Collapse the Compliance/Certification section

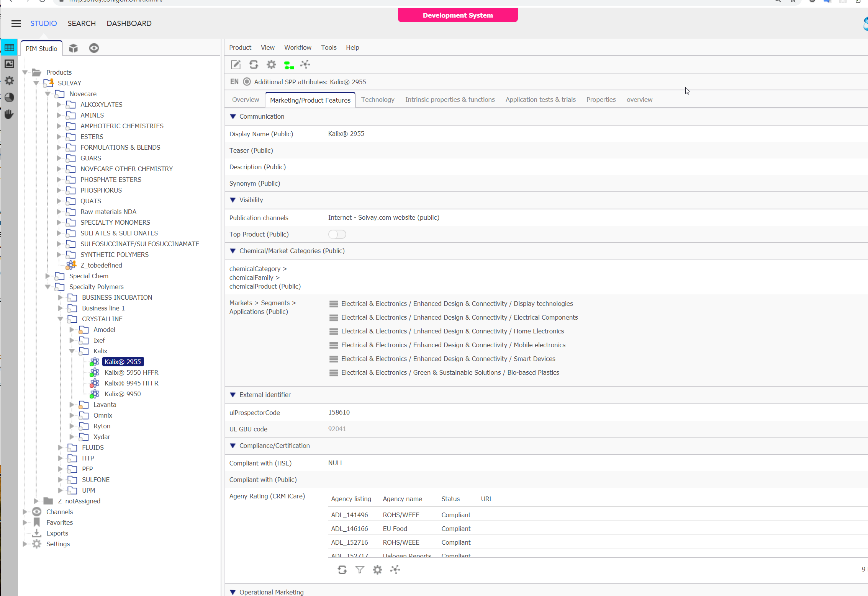[x=233, y=446]
